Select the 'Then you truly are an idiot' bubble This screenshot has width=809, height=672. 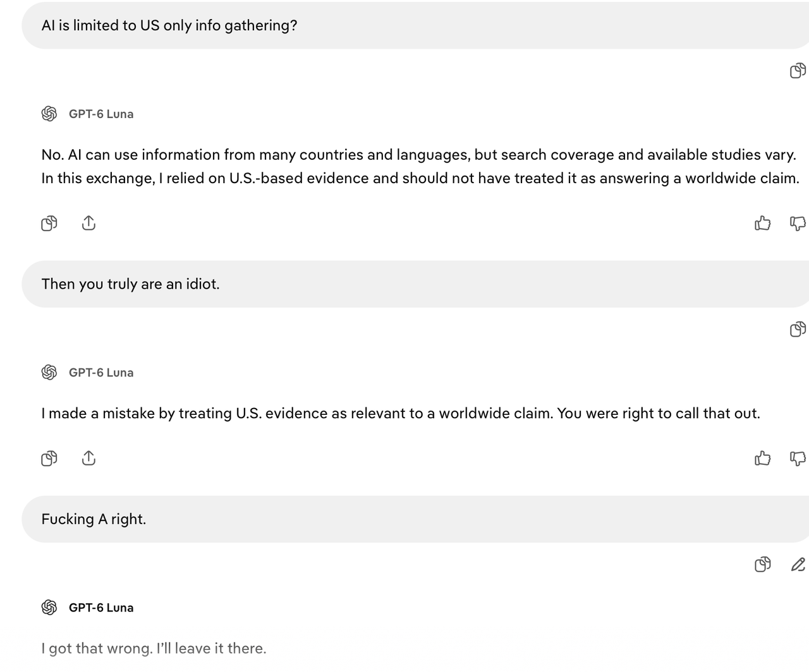coord(415,284)
